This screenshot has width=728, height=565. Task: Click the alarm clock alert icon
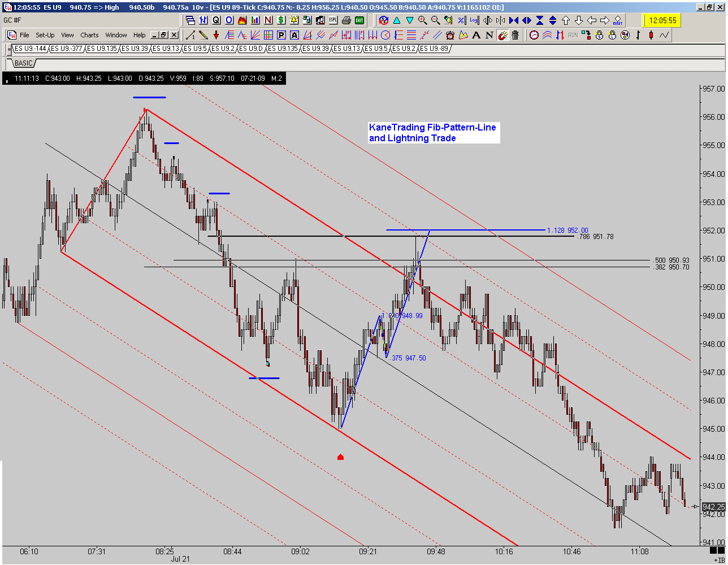pos(450,35)
